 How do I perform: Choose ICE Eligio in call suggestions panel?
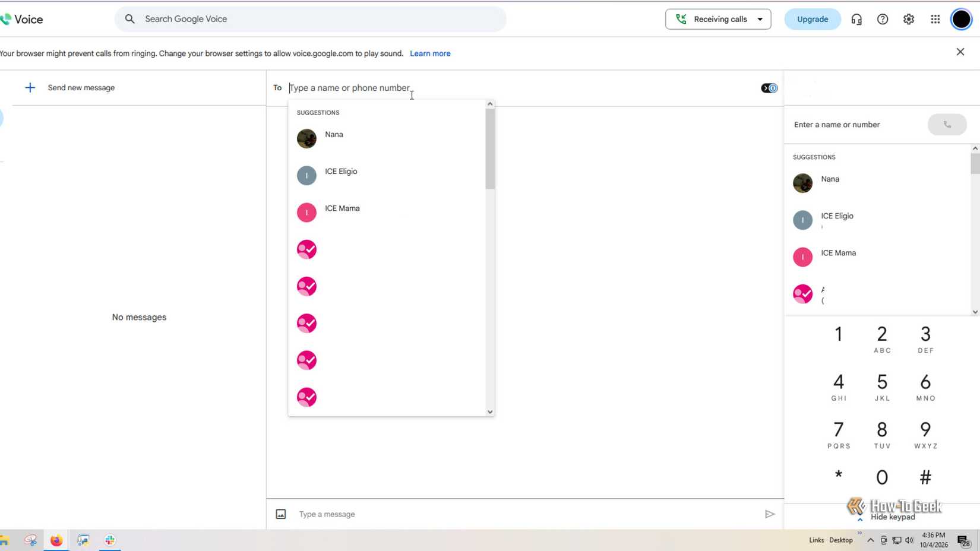point(878,220)
